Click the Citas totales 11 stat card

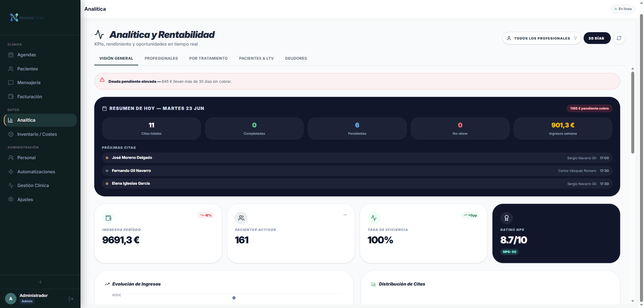click(x=151, y=128)
